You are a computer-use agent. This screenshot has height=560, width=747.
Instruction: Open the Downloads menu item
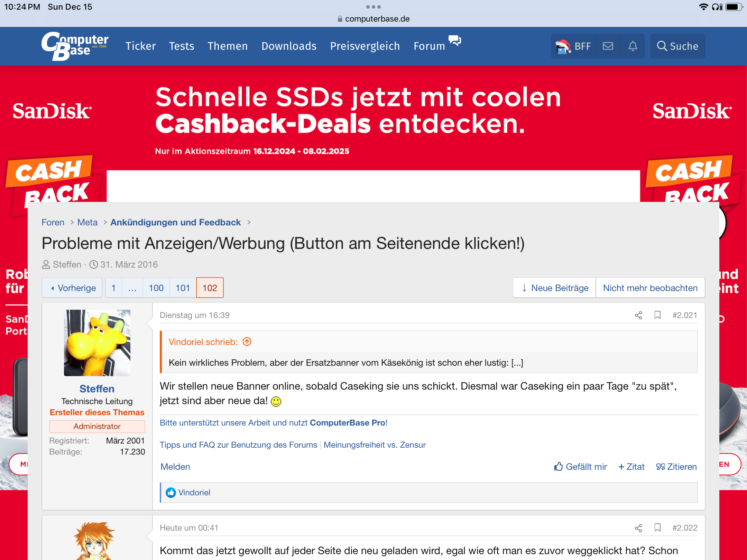coord(289,46)
